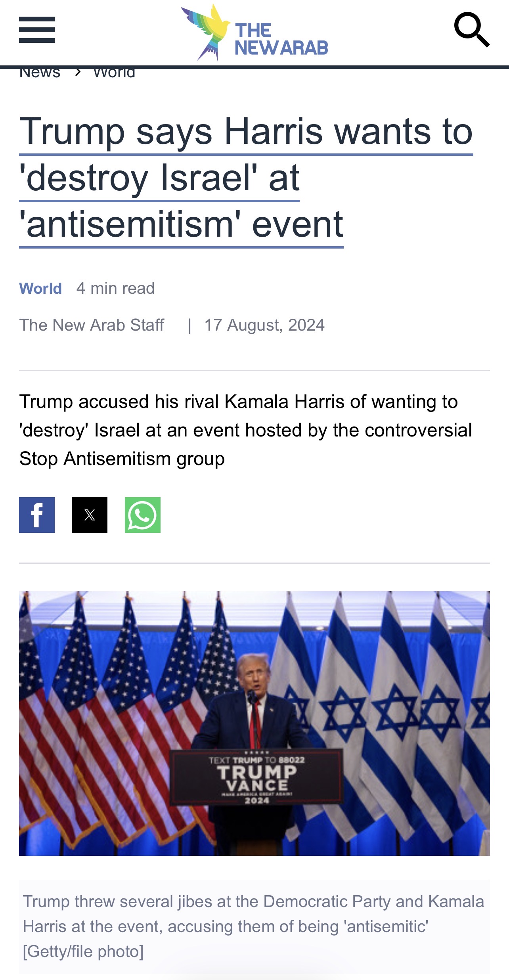Share the article on X
Image resolution: width=509 pixels, height=980 pixels.
pos(90,515)
